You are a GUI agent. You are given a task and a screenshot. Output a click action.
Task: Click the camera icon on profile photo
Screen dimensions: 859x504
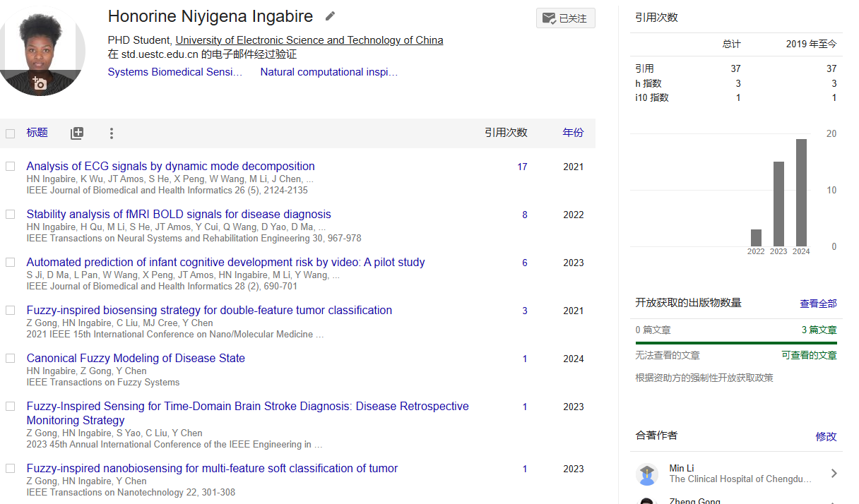[40, 83]
